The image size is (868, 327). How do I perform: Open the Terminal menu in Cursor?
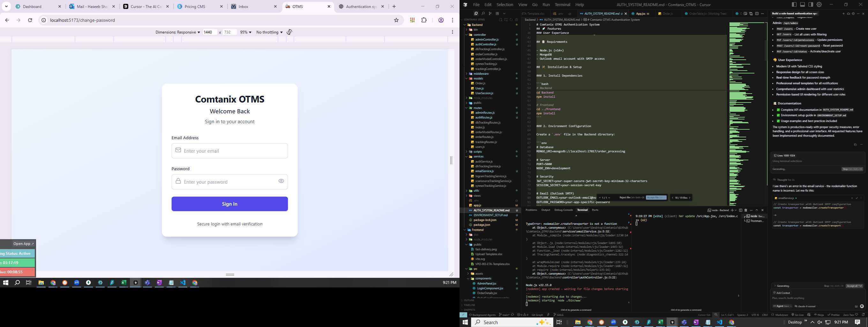click(x=562, y=4)
